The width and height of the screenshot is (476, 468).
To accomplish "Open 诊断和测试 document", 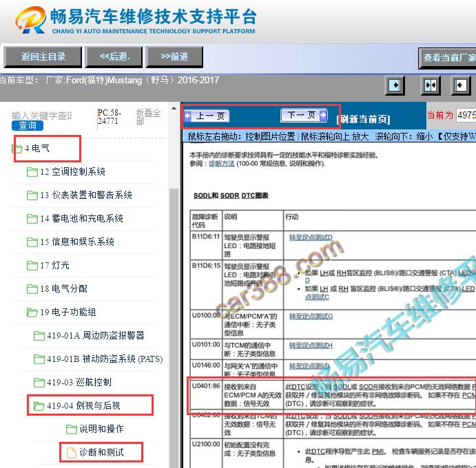I will (101, 452).
